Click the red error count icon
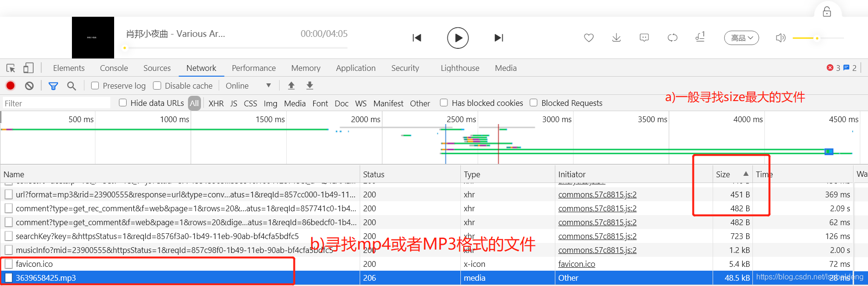This screenshot has height=286, width=868. coord(830,68)
